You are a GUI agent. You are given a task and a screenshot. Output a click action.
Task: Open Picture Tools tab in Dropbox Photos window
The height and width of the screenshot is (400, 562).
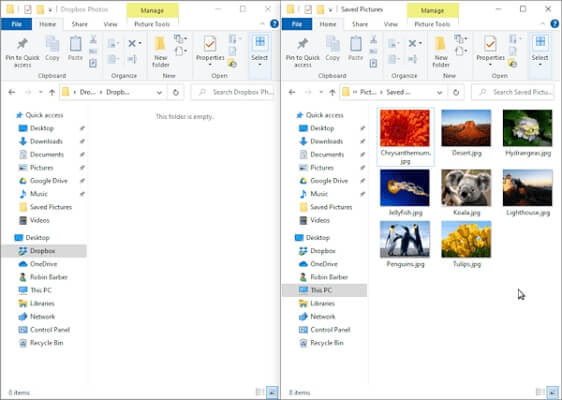(152, 24)
